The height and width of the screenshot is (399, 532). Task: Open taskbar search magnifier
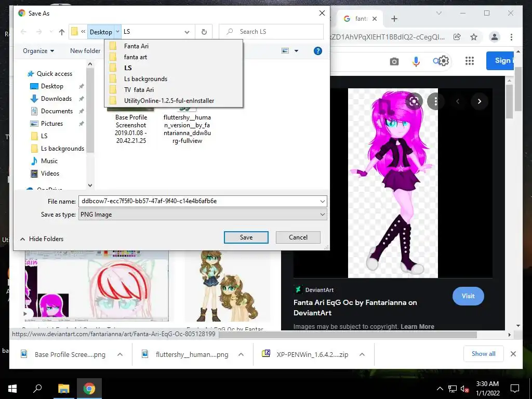point(37,388)
